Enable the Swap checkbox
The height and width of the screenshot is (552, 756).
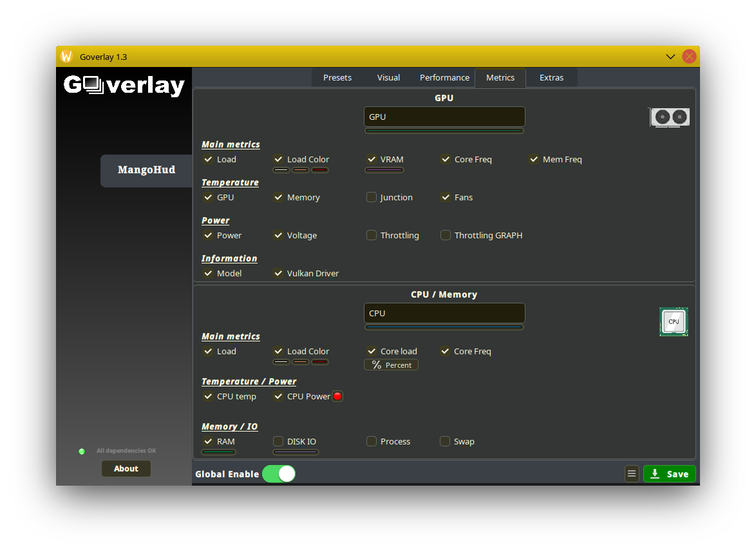[445, 442]
